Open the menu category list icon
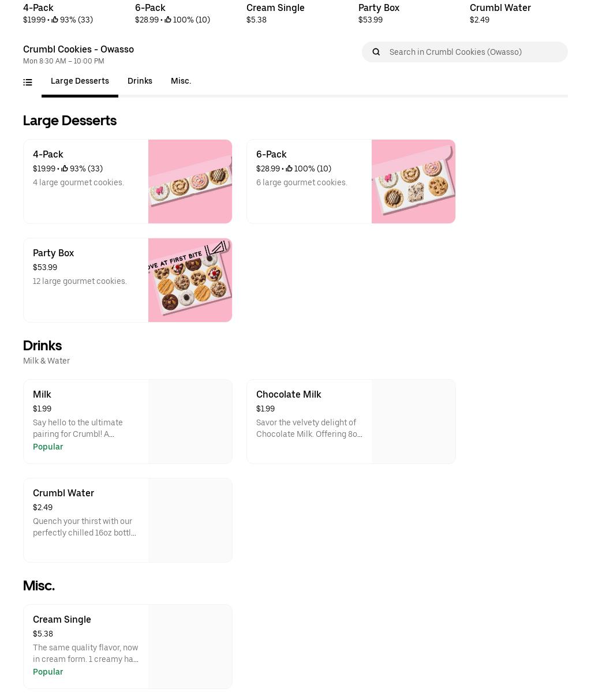 28,83
